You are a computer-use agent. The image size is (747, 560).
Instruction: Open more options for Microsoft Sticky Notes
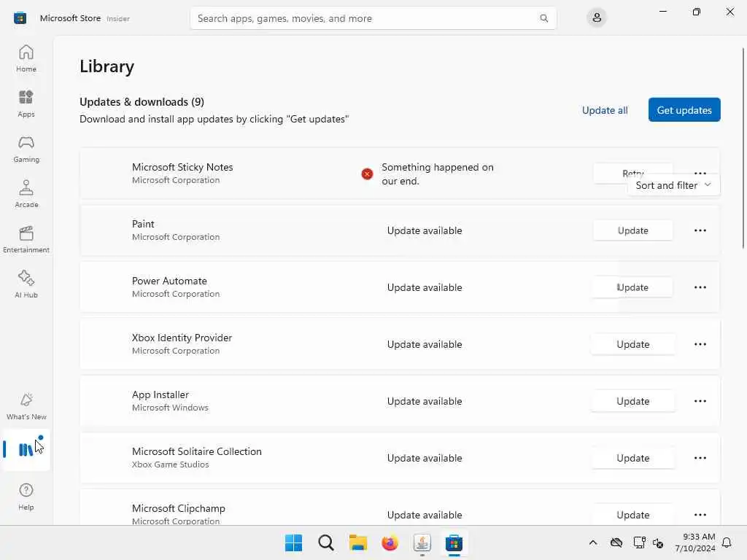click(700, 173)
